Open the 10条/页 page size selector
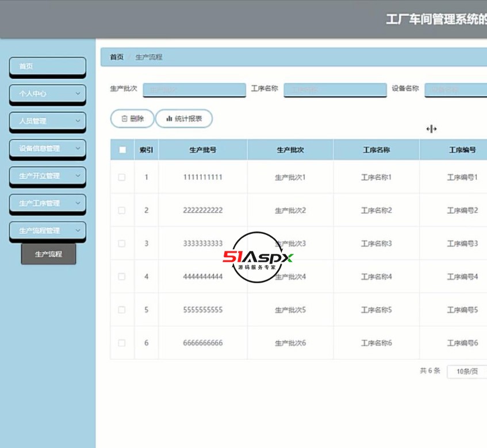 466,372
